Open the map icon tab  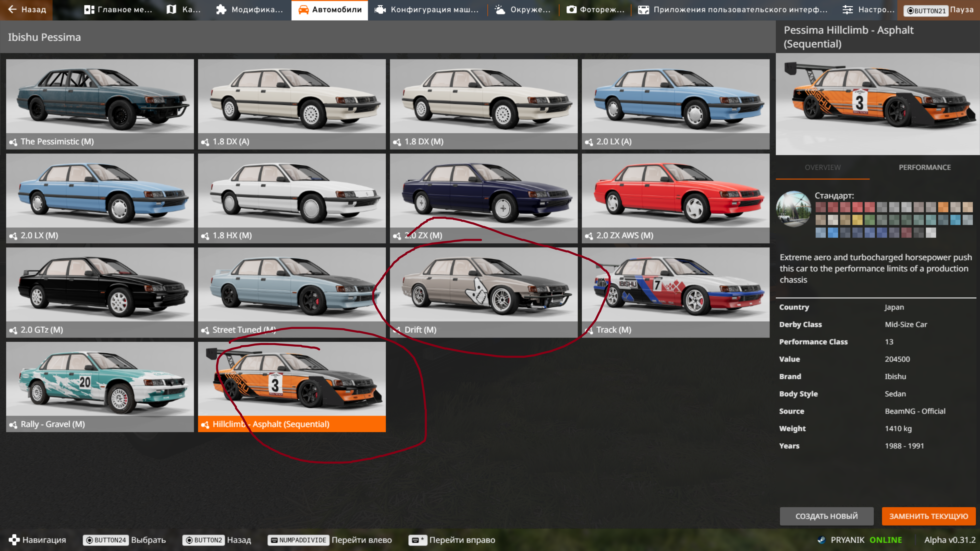click(x=171, y=9)
